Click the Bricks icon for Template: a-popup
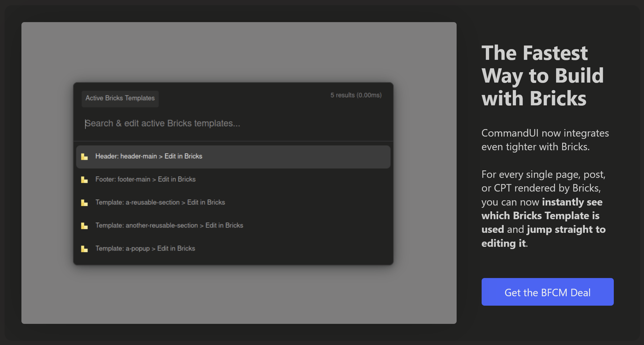The width and height of the screenshot is (644, 345). tap(84, 249)
